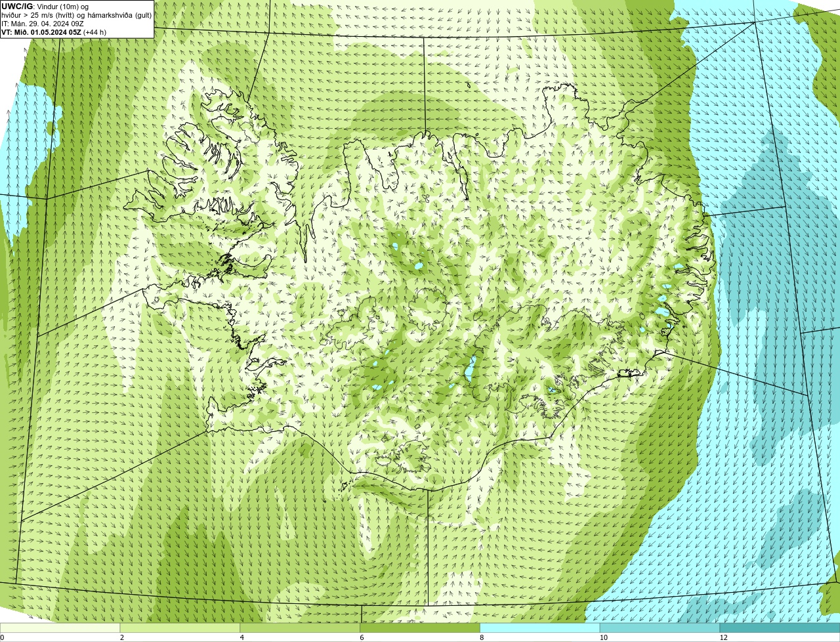Click the "10" tick label under the color scale
The width and height of the screenshot is (840, 642).
tap(603, 637)
